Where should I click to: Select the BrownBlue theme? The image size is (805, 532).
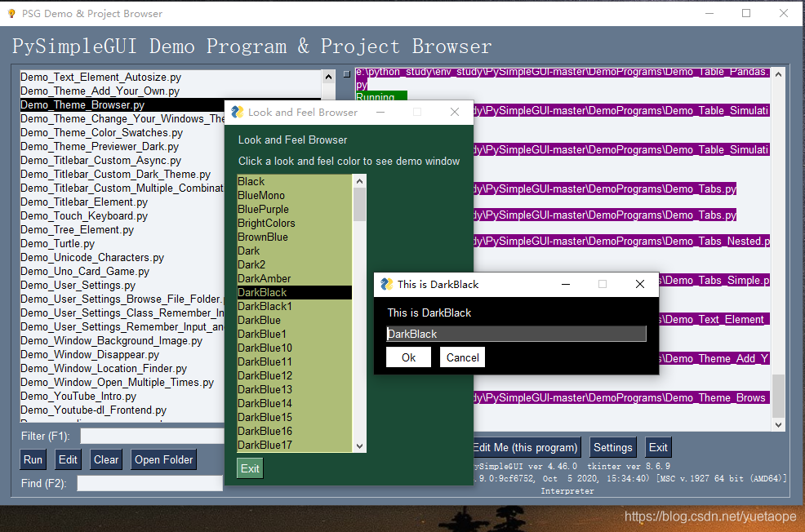294,237
